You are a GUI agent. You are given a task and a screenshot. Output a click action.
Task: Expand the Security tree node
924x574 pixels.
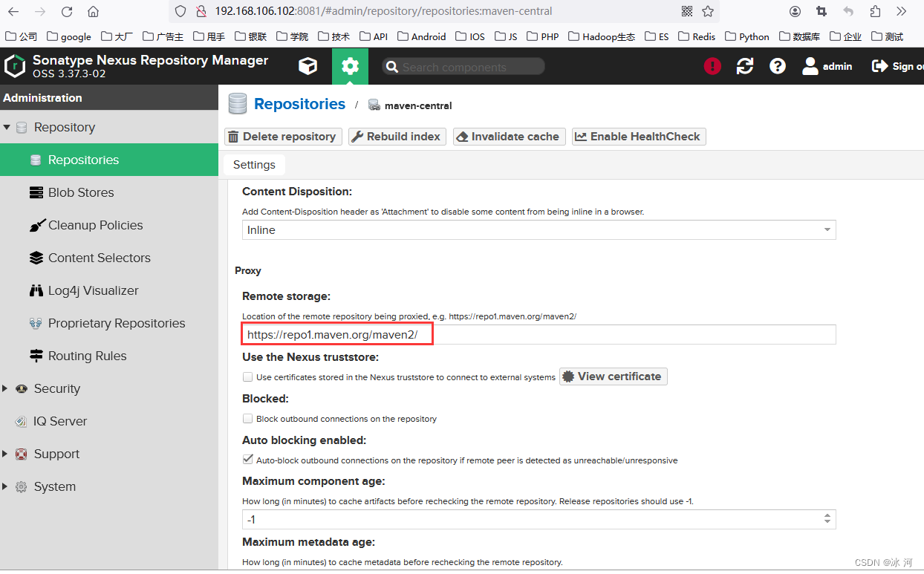click(7, 388)
